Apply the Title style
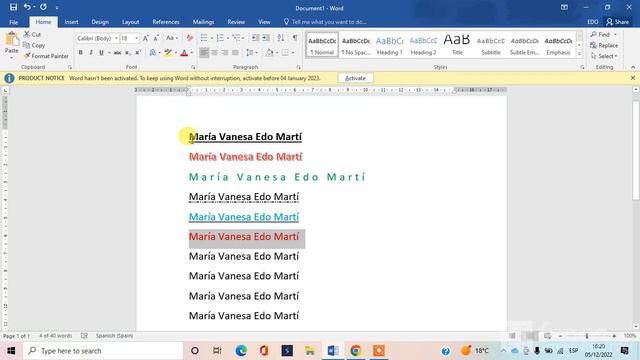 (x=457, y=45)
